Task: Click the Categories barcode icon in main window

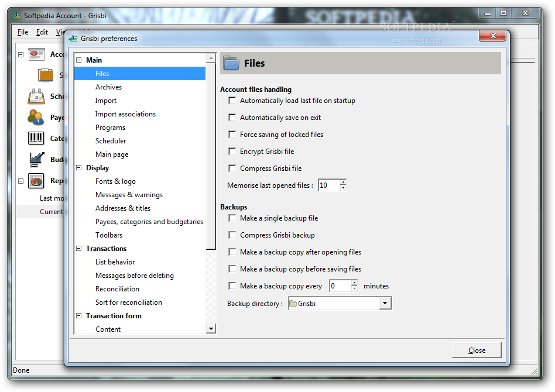Action: (x=36, y=138)
